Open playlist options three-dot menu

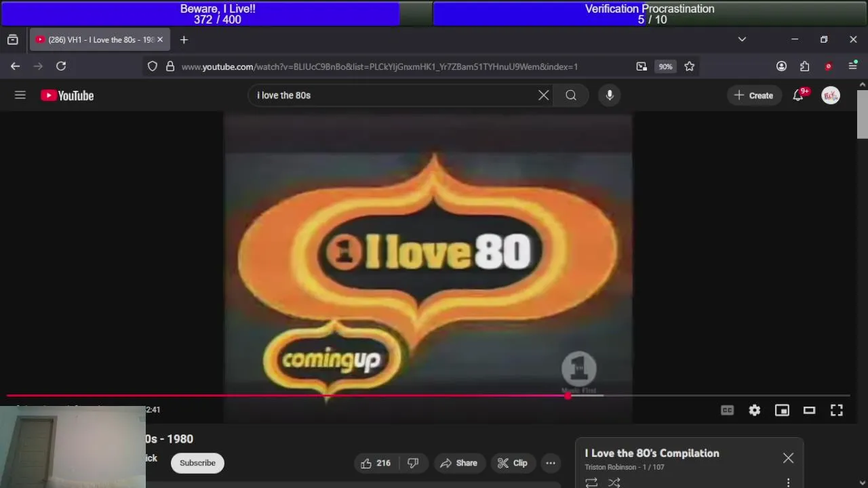click(x=788, y=483)
